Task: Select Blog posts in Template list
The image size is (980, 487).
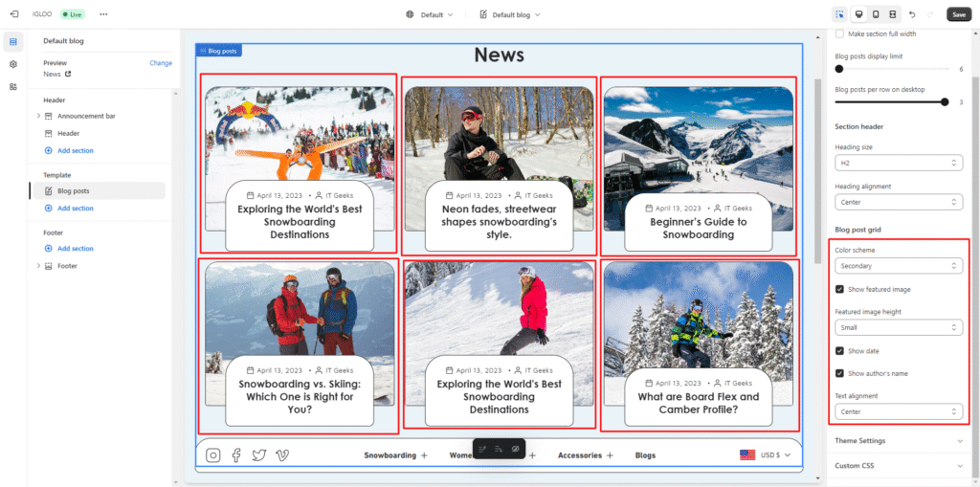Action: tap(73, 191)
